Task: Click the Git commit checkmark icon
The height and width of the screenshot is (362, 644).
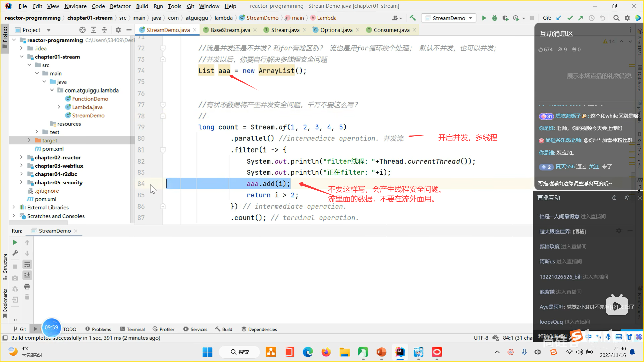Action: (x=570, y=18)
